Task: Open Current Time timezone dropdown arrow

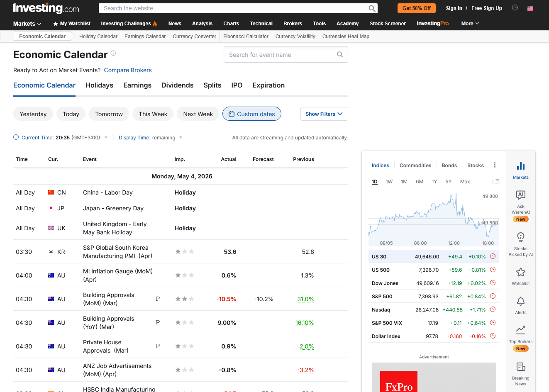Action: point(106,138)
